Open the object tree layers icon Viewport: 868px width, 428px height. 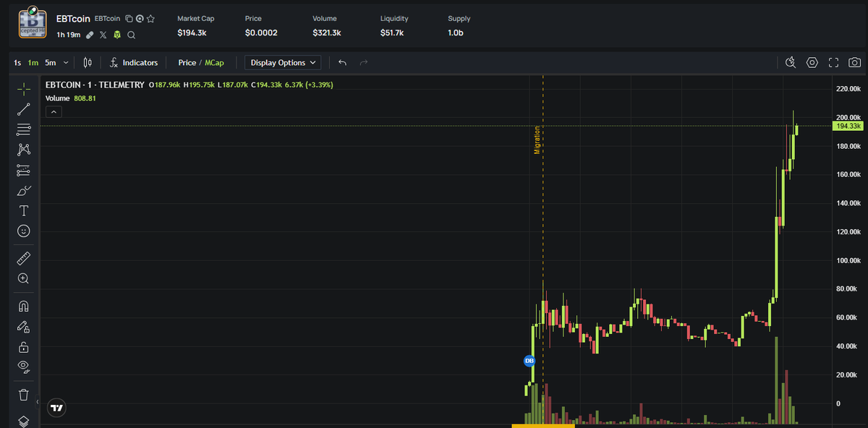[23, 421]
